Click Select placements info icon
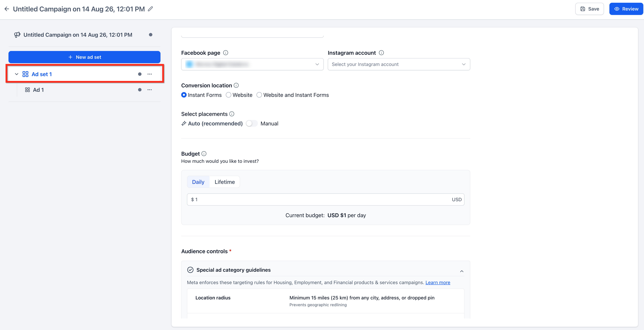Viewport: 644px width, 330px height. pyautogui.click(x=232, y=114)
